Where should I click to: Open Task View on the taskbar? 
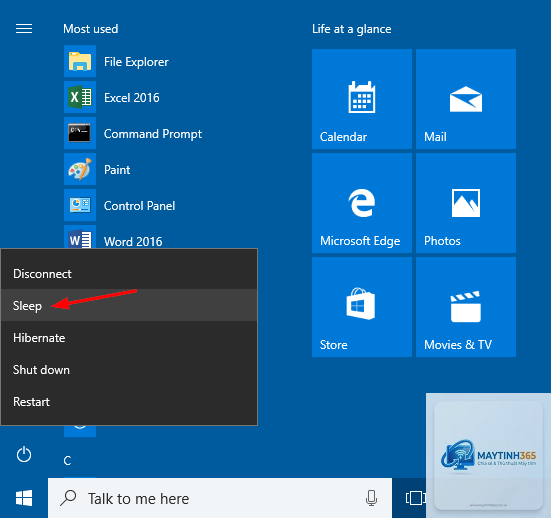pos(415,498)
